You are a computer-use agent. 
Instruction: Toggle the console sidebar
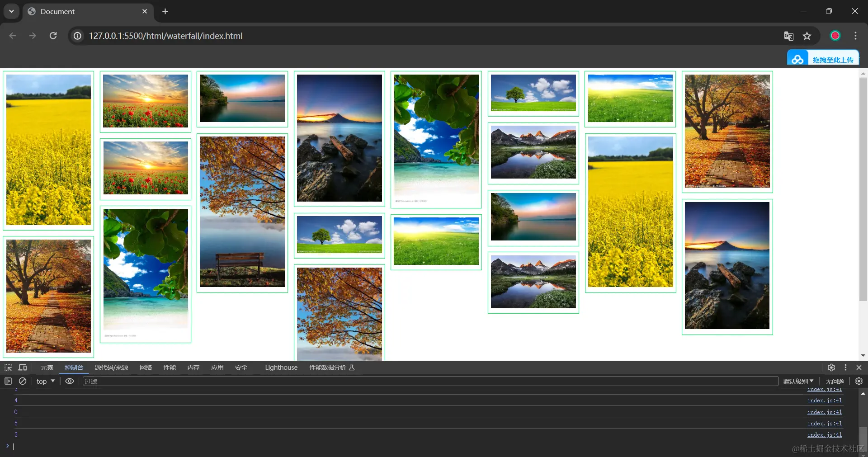[x=8, y=381]
